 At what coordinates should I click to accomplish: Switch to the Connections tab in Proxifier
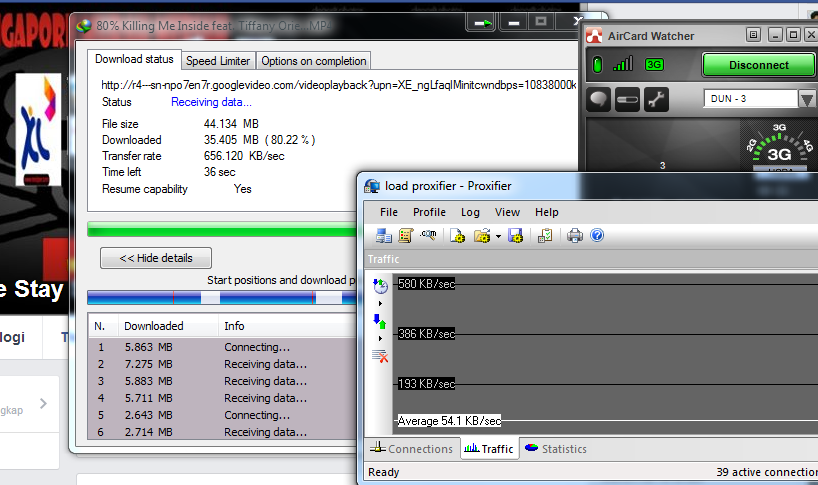[412, 448]
